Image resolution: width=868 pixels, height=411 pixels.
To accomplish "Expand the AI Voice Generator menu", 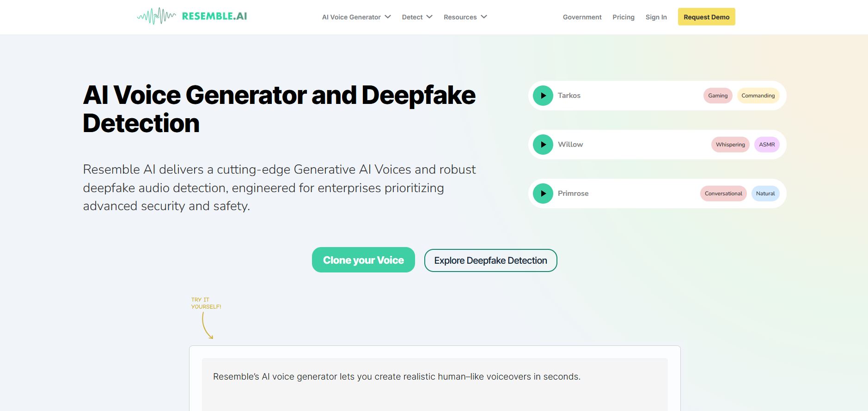I will pyautogui.click(x=356, y=17).
